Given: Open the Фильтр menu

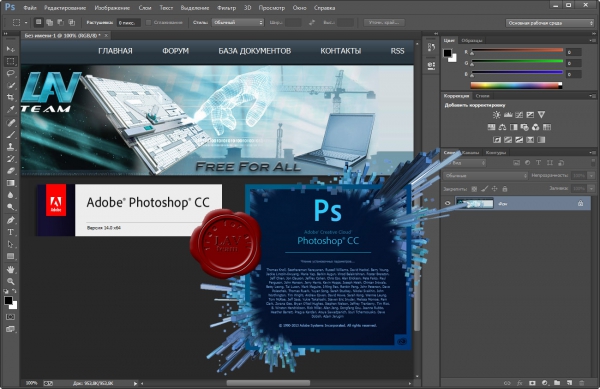Looking at the screenshot, I should pyautogui.click(x=226, y=8).
